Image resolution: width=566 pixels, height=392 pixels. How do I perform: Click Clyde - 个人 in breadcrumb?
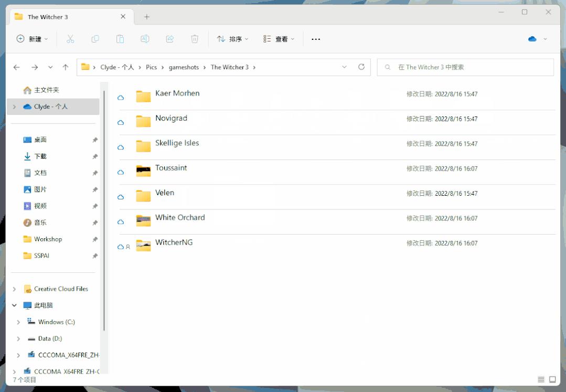(x=117, y=67)
